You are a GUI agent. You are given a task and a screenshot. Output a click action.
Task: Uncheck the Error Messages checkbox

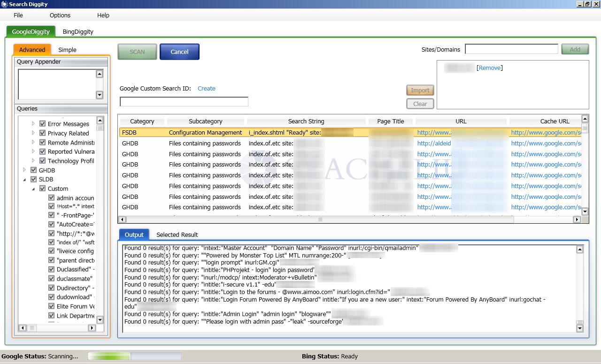43,124
